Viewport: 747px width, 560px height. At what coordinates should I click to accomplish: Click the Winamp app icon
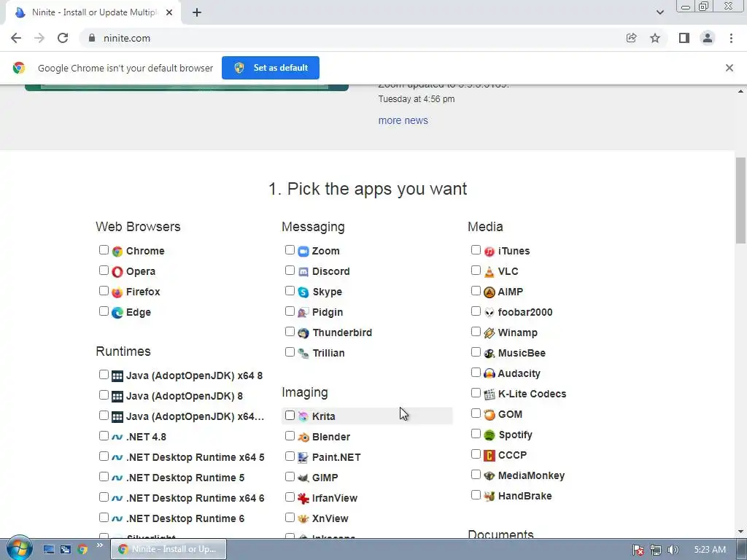(489, 332)
